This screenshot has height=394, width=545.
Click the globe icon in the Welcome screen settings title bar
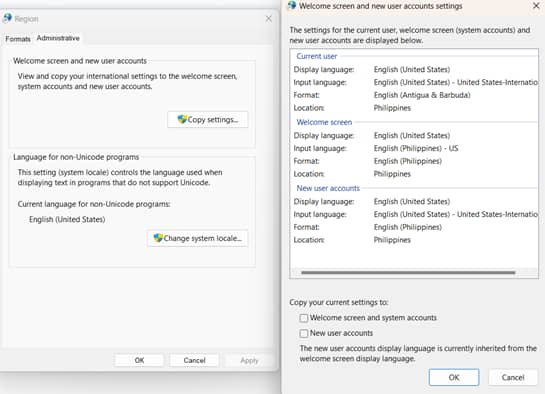pos(292,5)
